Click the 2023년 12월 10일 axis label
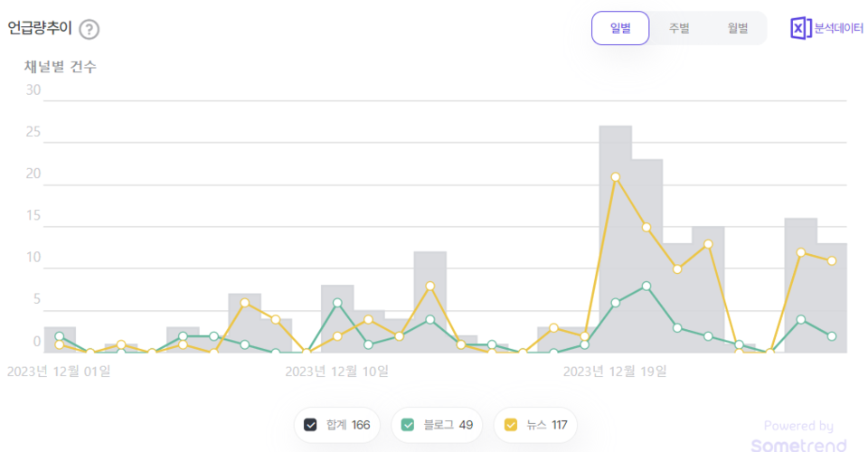The image size is (868, 452). click(336, 371)
